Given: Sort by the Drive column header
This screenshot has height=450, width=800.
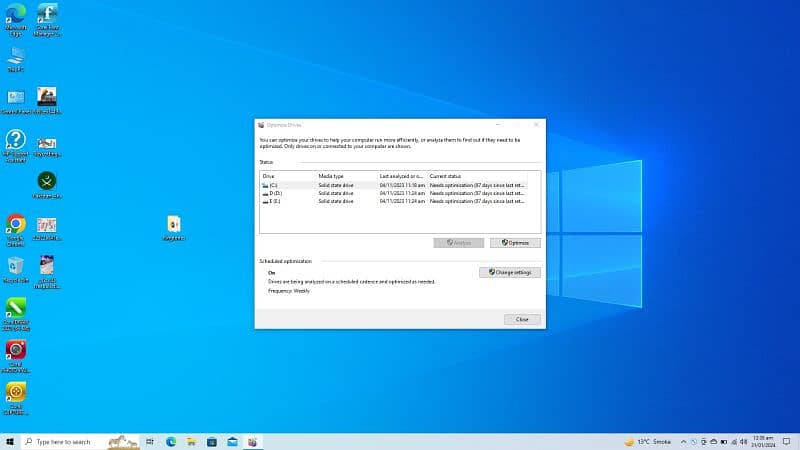Looking at the screenshot, I should [x=287, y=176].
